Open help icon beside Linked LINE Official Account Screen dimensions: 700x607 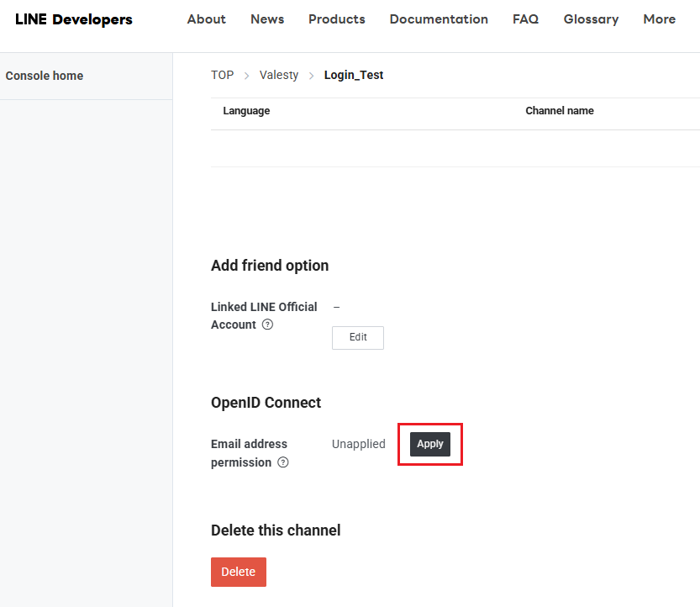pos(267,325)
